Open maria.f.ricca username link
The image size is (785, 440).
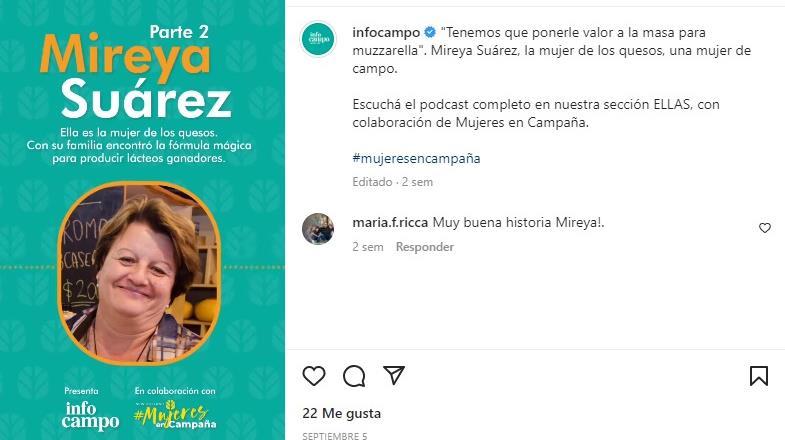pyautogui.click(x=390, y=223)
